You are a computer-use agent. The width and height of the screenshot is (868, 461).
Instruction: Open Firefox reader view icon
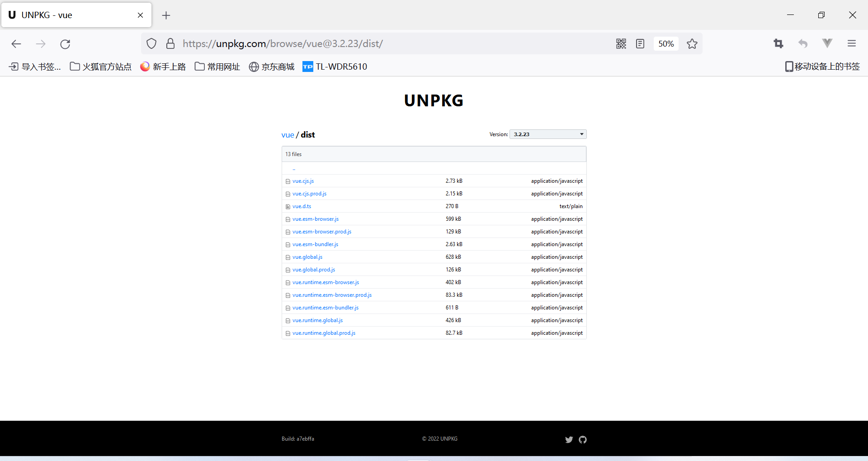pos(640,43)
